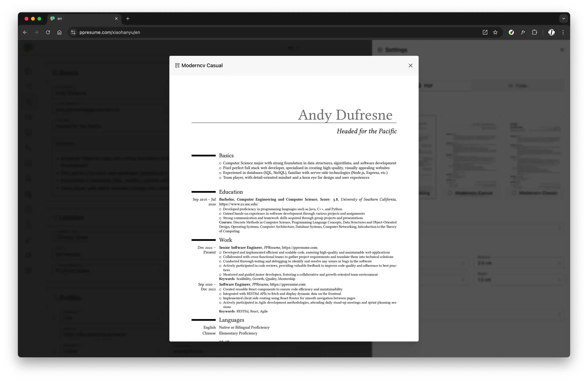Open a new browser tab
Screen dimensions: 588x381
coord(128,19)
